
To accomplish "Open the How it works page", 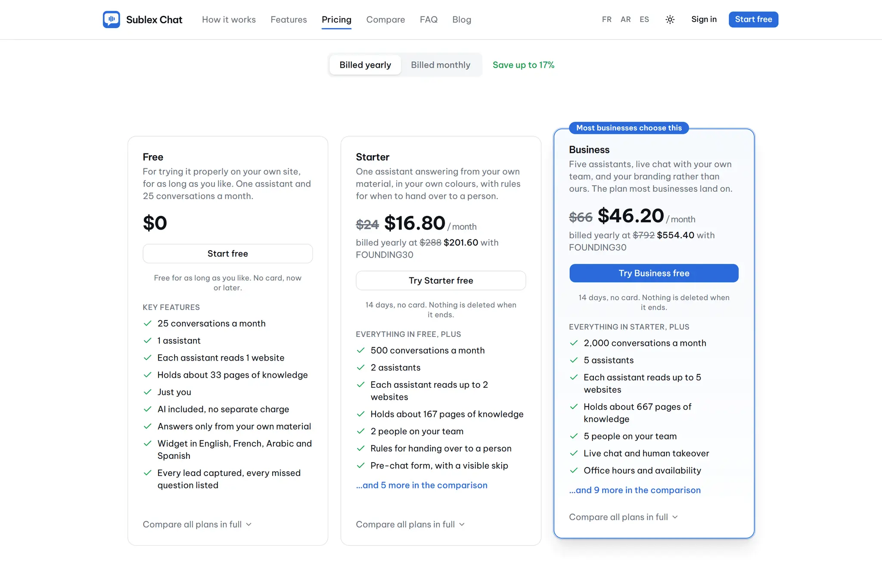I will [229, 19].
